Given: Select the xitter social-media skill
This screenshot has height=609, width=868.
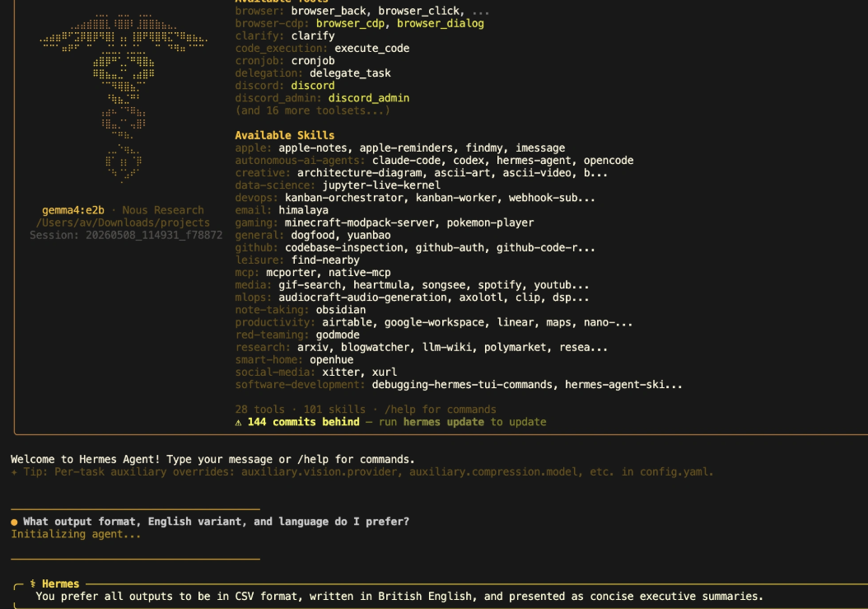Looking at the screenshot, I should click(340, 372).
